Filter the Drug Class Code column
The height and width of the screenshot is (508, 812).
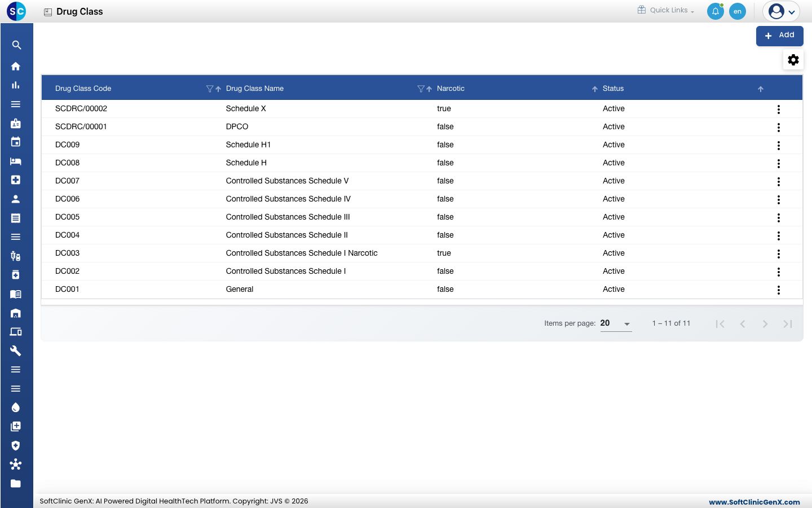210,89
